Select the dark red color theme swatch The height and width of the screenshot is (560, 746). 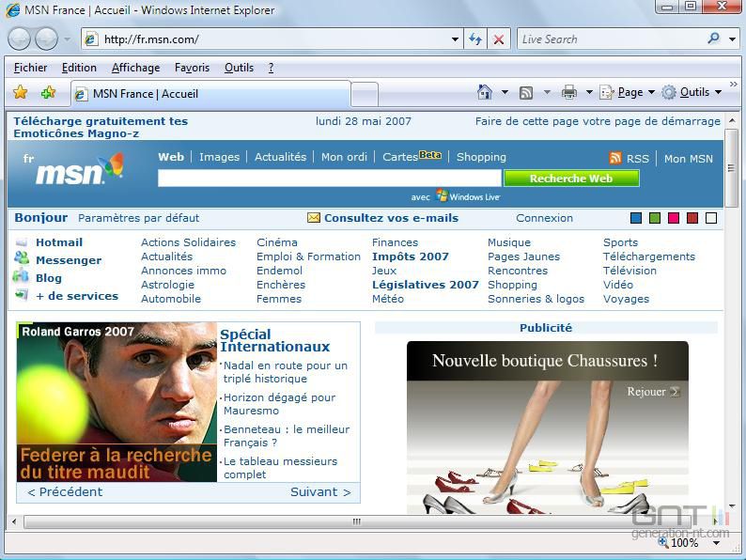coord(692,218)
